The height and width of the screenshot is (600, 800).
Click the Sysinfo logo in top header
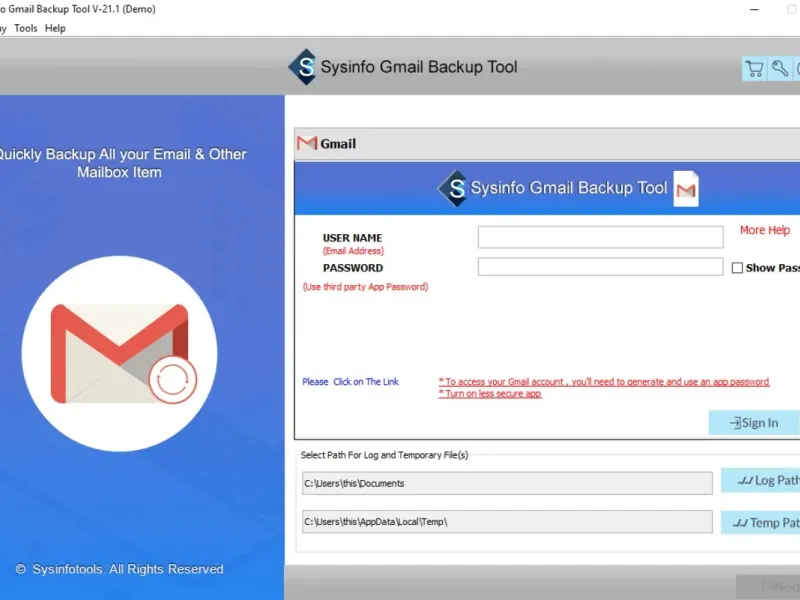[303, 67]
